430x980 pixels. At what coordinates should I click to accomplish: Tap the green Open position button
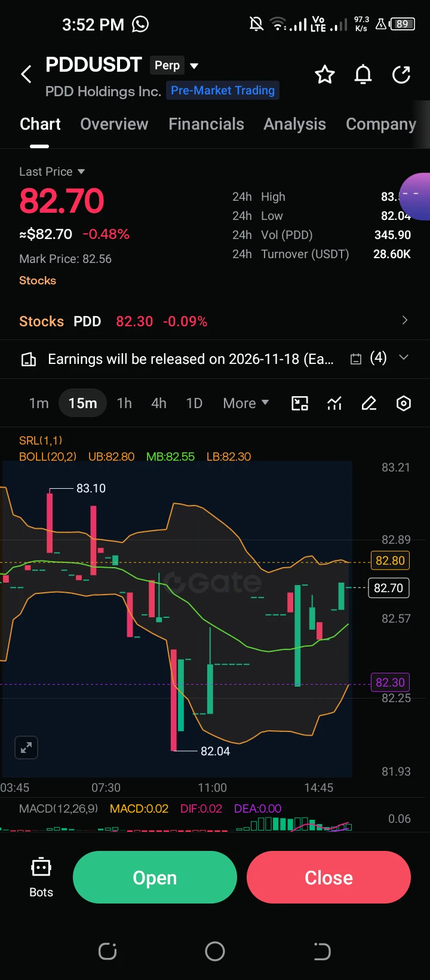155,877
